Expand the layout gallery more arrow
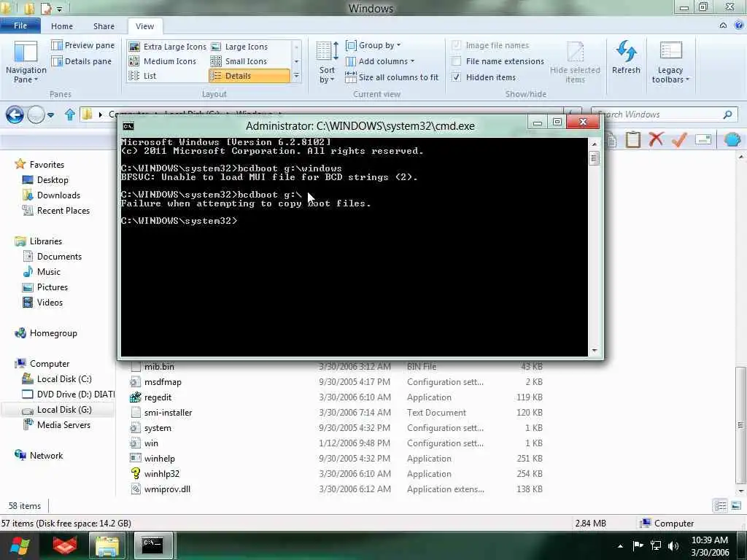This screenshot has height=560, width=747. [296, 76]
